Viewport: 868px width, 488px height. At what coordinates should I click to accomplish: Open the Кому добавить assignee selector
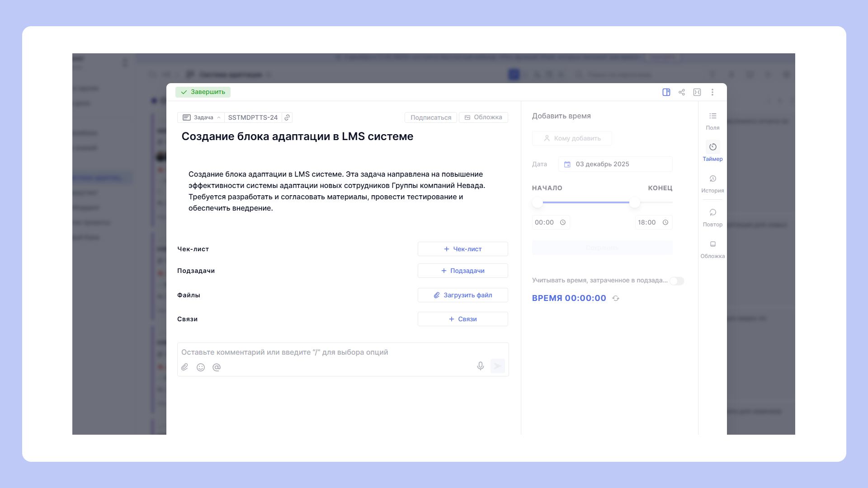[x=572, y=138]
